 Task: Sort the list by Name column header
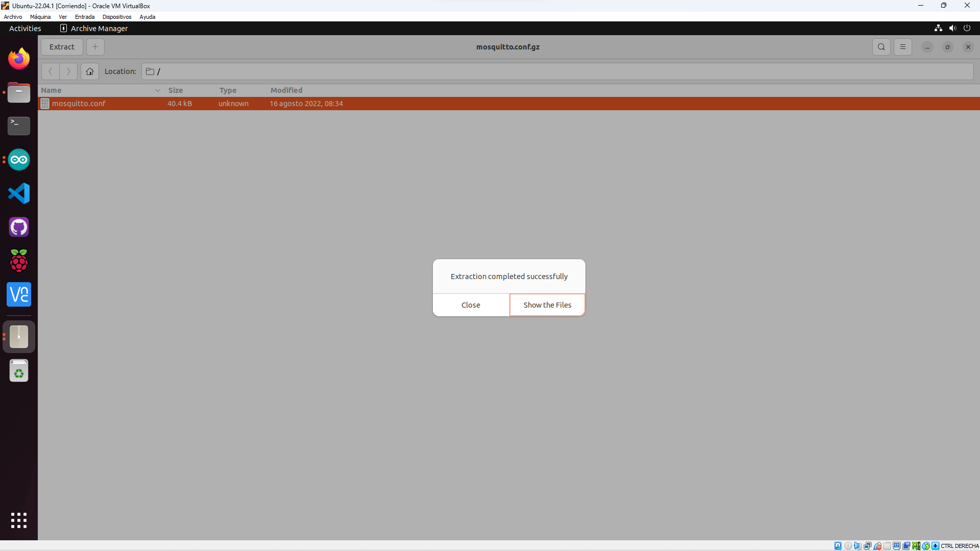[x=51, y=90]
